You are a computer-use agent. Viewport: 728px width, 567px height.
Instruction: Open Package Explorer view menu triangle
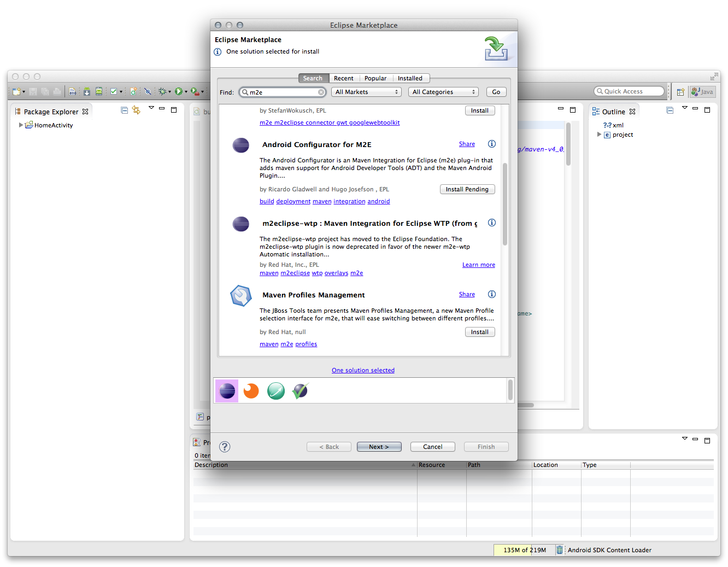[x=151, y=108]
